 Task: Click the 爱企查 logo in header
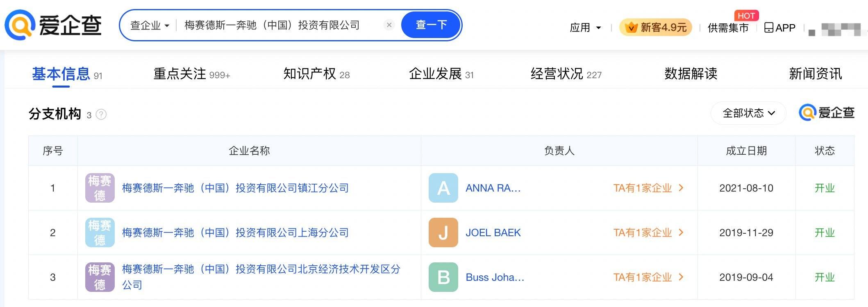coord(53,25)
